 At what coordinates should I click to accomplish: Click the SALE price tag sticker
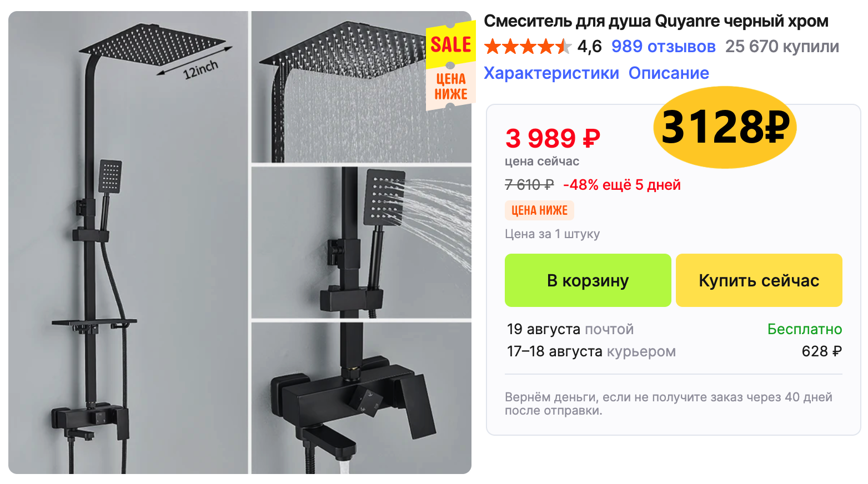coord(451,65)
